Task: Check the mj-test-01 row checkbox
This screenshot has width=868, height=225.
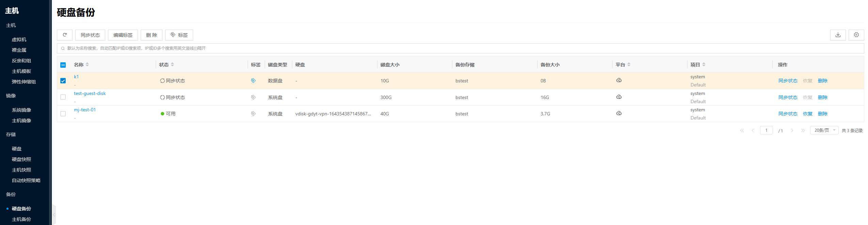Action: pos(63,113)
